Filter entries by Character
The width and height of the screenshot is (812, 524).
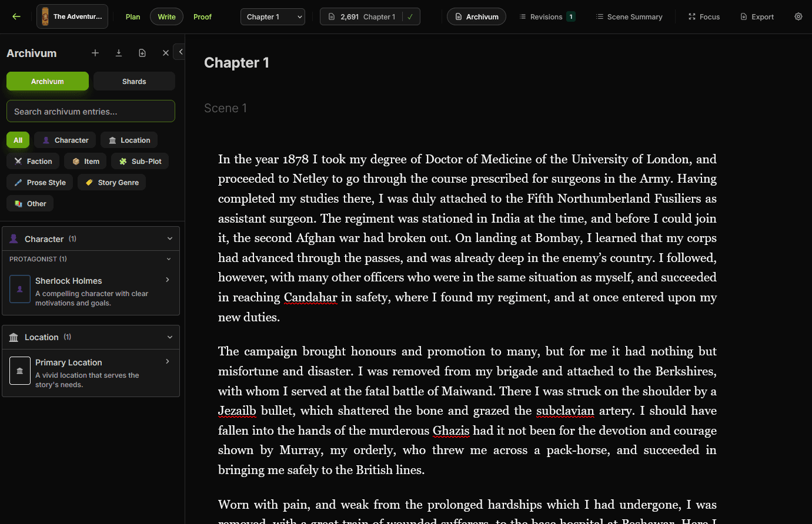pos(65,140)
